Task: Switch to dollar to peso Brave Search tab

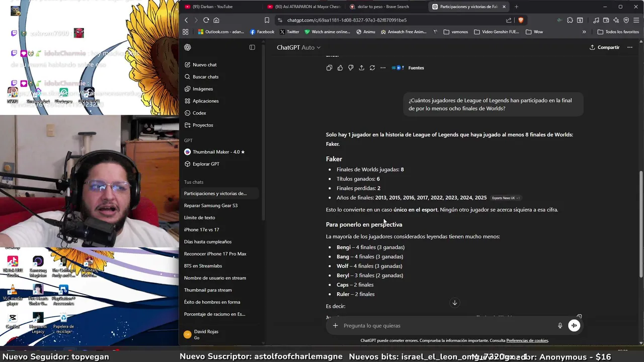Action: (x=386, y=7)
